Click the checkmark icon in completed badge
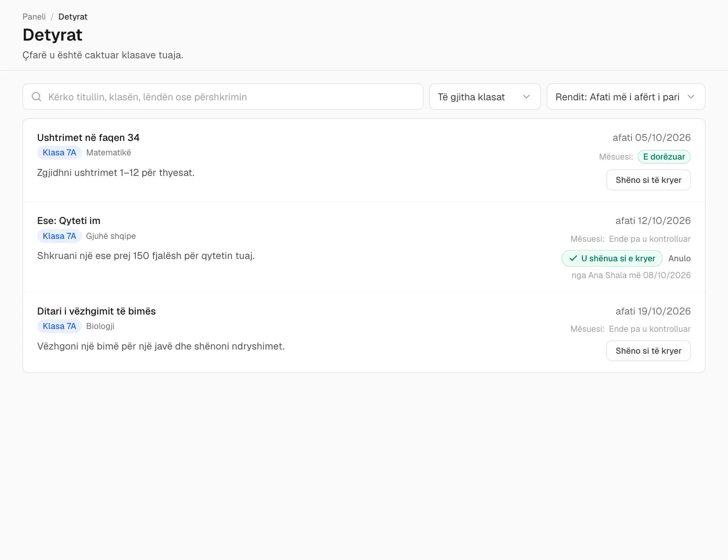This screenshot has height=560, width=728. pyautogui.click(x=573, y=259)
